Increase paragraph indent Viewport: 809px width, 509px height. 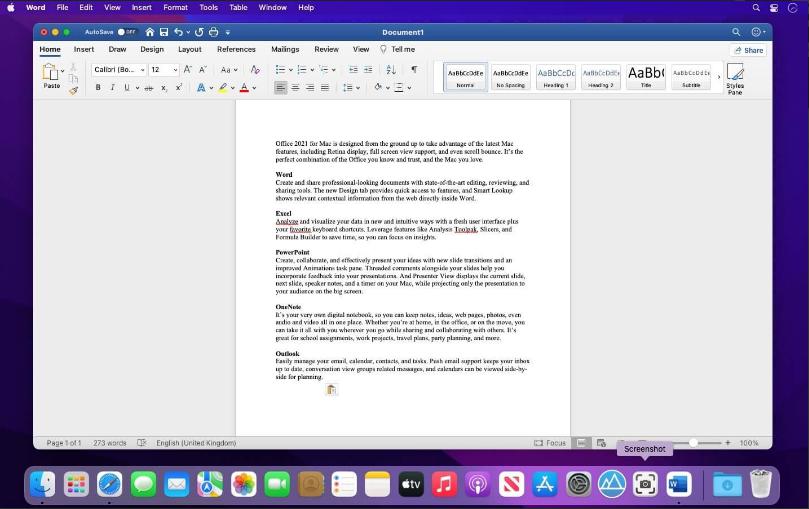pyautogui.click(x=368, y=69)
